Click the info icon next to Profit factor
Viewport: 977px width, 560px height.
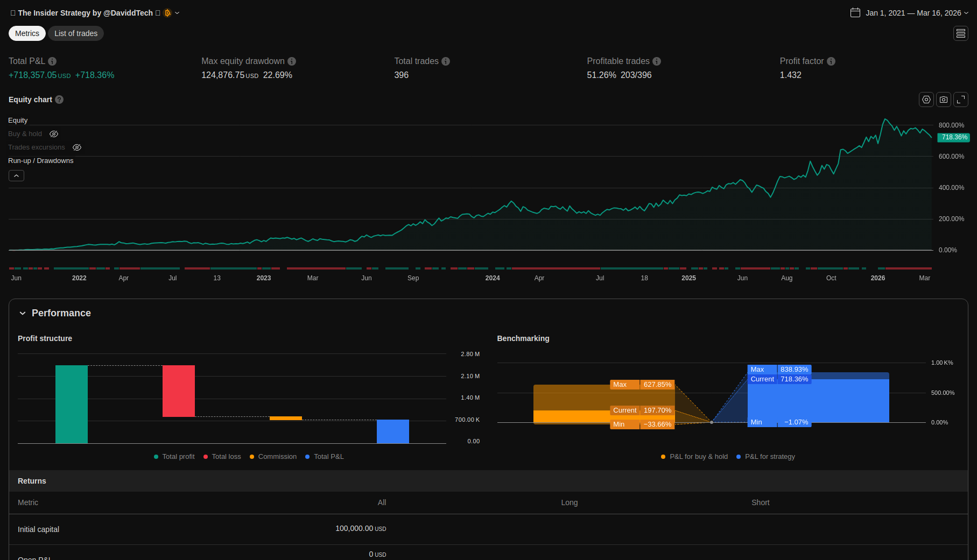click(x=831, y=61)
